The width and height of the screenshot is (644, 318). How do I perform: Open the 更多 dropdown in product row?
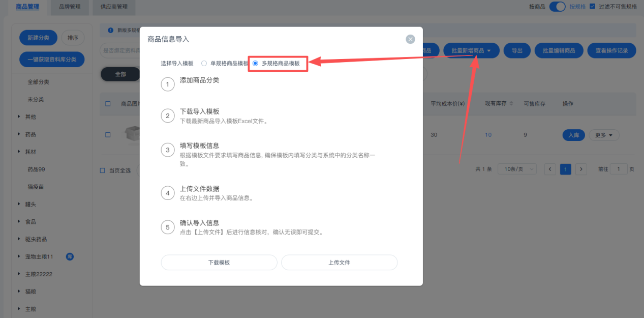click(604, 135)
